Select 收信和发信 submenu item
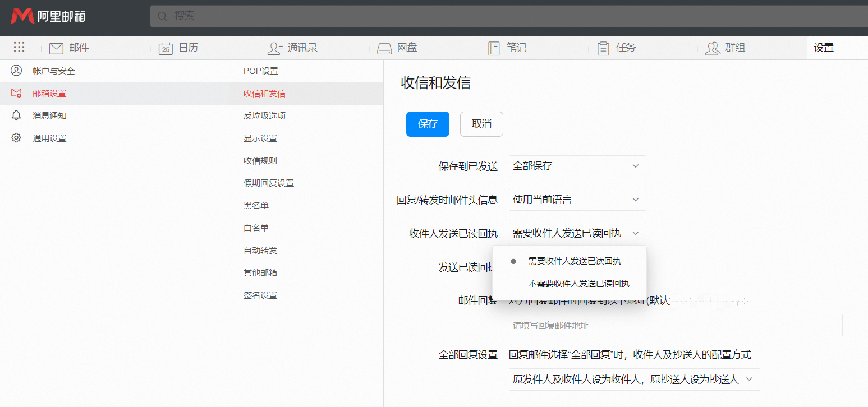This screenshot has width=868, height=407. coord(306,93)
